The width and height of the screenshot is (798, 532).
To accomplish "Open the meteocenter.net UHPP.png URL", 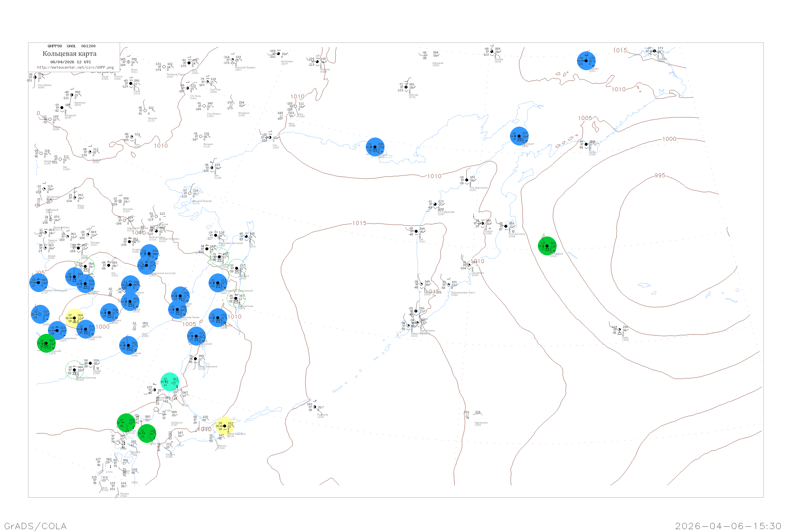I will tap(75, 68).
